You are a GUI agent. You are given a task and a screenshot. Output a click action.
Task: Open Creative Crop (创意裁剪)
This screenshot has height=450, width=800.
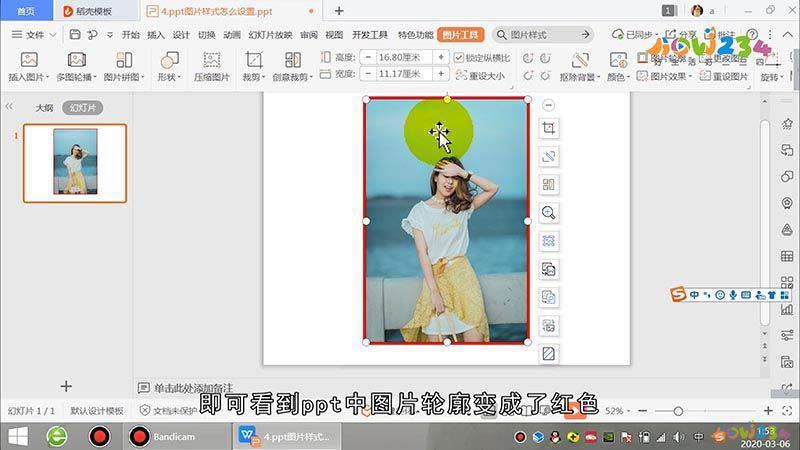point(292,66)
